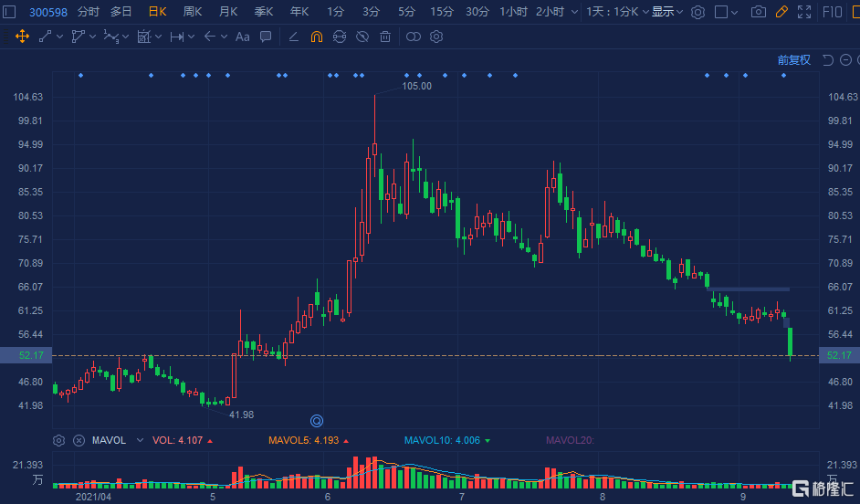
Task: Click the 前复权 adjustment link
Action: point(793,60)
